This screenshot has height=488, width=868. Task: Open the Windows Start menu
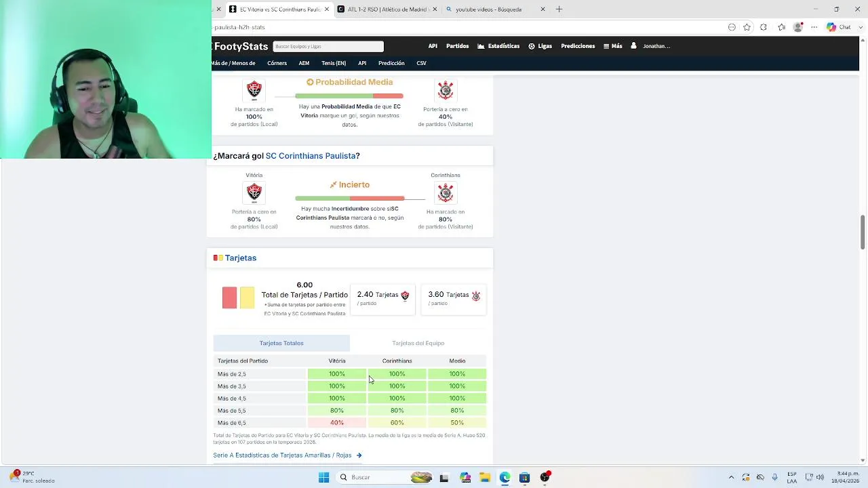[323, 477]
